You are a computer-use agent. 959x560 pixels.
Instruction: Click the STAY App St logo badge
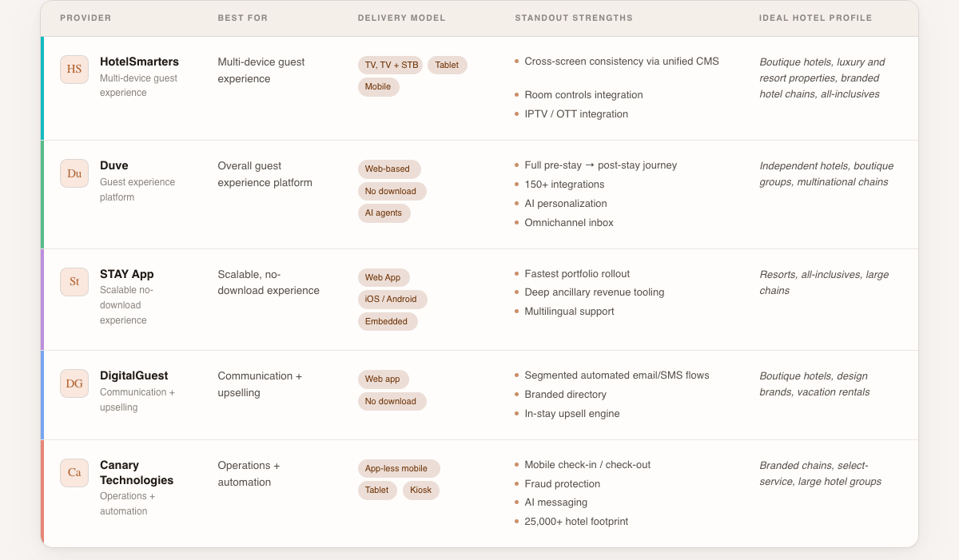point(74,282)
